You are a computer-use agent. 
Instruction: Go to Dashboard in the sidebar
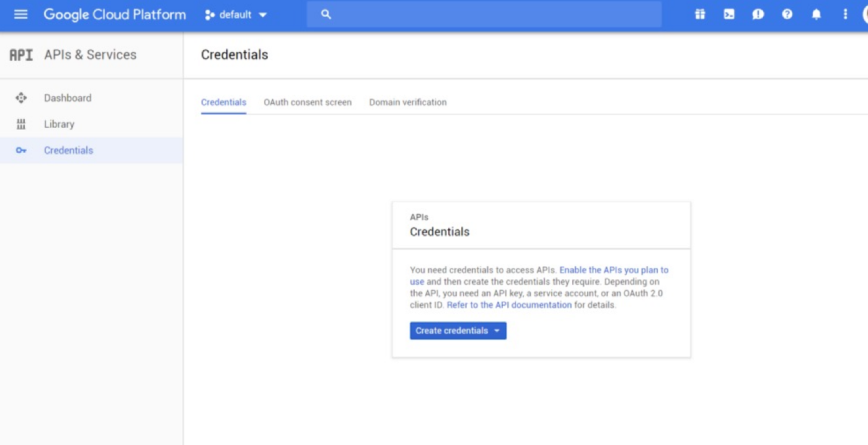pos(68,98)
